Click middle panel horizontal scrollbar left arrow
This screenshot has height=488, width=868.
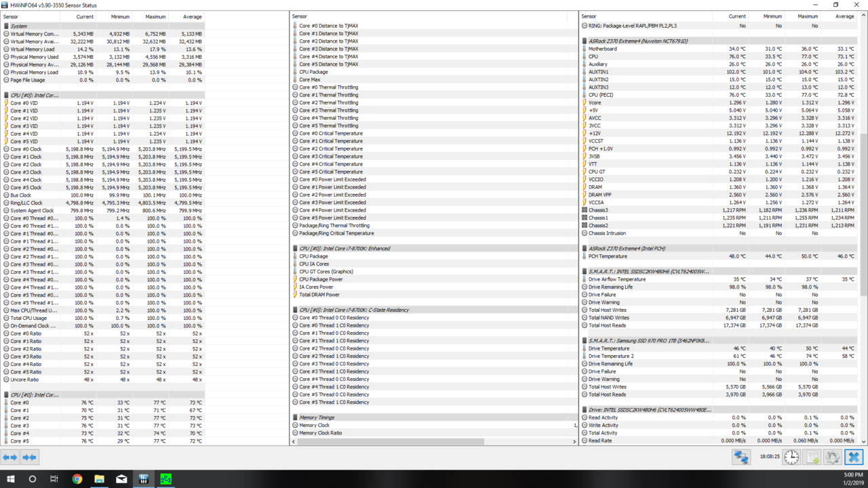pyautogui.click(x=294, y=441)
